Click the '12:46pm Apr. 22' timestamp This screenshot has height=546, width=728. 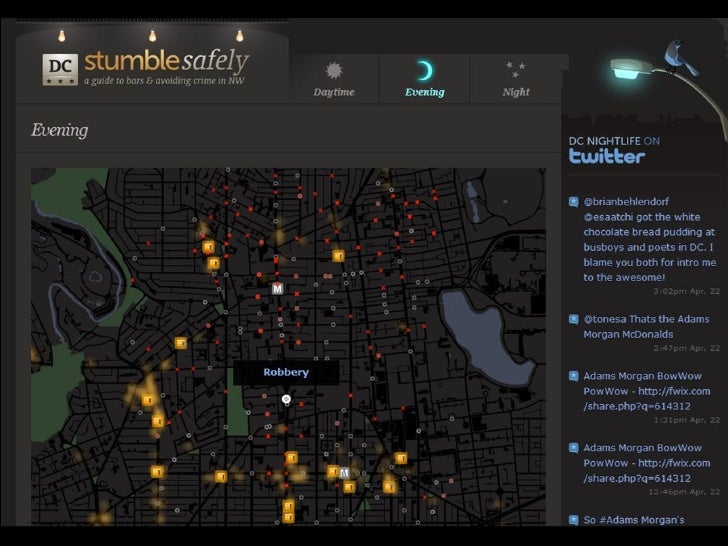[684, 491]
